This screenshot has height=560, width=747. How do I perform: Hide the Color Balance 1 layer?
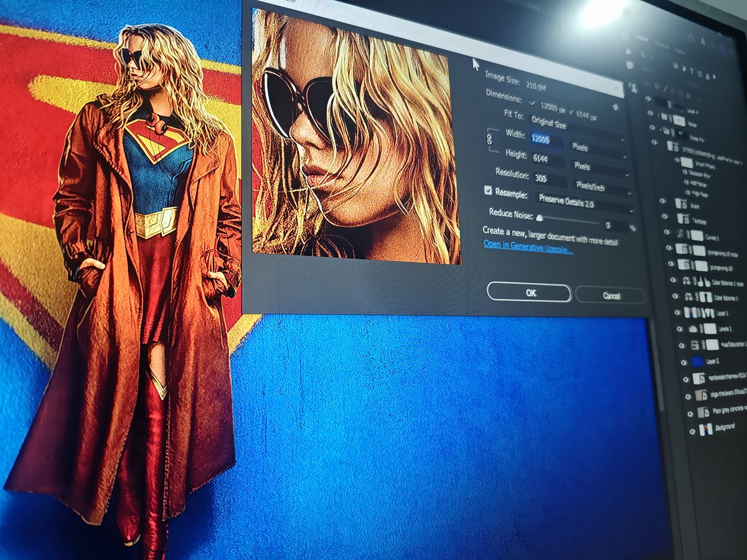[675, 296]
